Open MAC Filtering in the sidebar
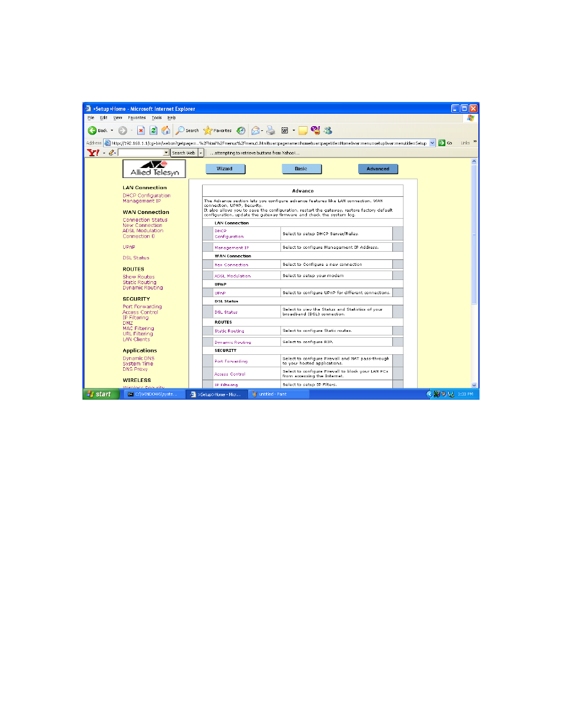562x728 pixels. click(x=138, y=328)
